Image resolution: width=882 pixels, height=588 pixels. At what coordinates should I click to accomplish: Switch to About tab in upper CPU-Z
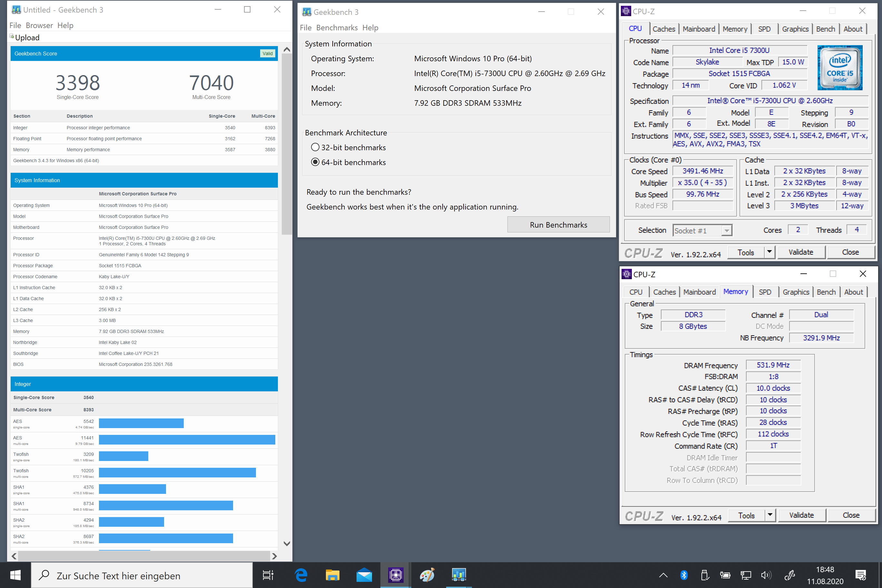coord(853,29)
